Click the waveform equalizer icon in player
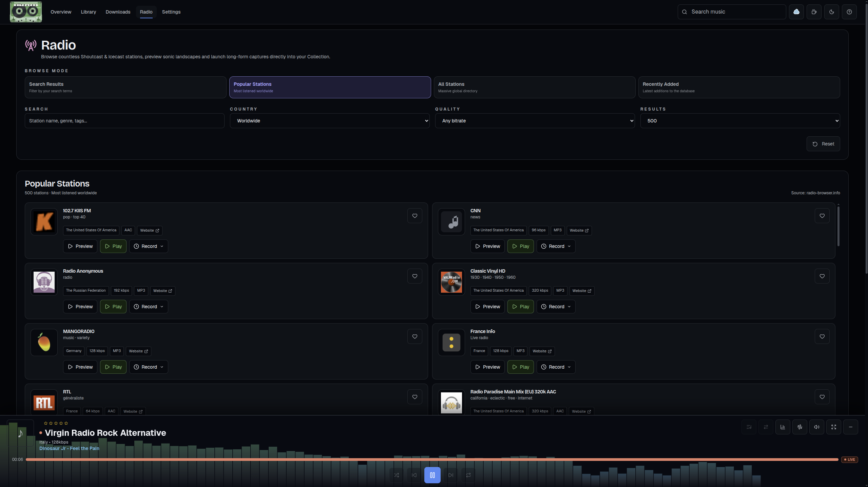The height and width of the screenshot is (487, 868). pos(800,427)
